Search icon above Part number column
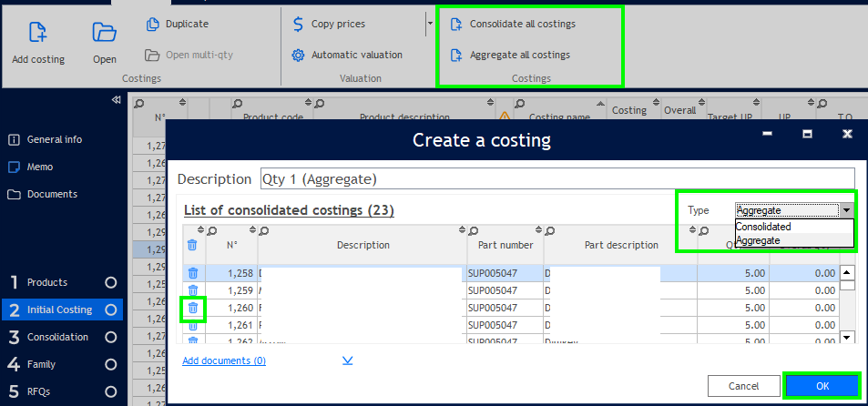 [x=475, y=230]
